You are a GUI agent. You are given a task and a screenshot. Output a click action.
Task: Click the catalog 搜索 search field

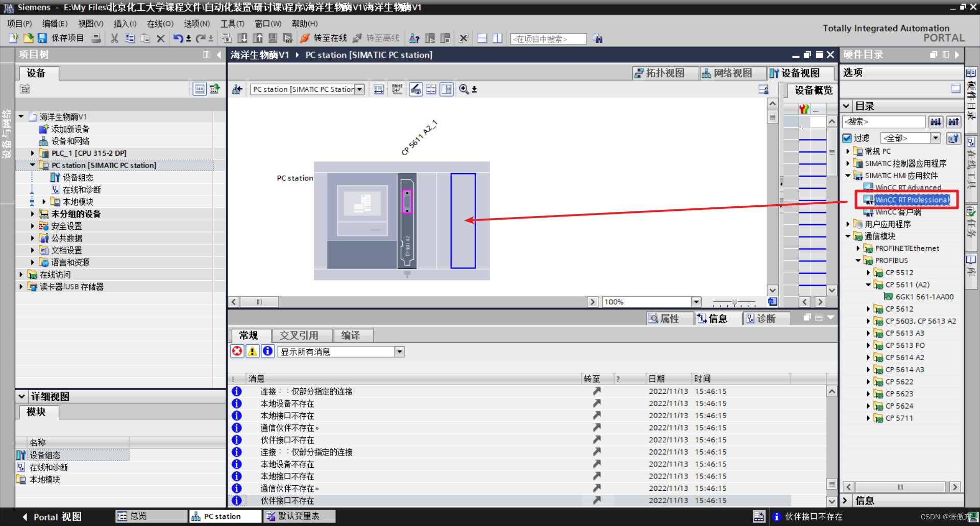[884, 122]
